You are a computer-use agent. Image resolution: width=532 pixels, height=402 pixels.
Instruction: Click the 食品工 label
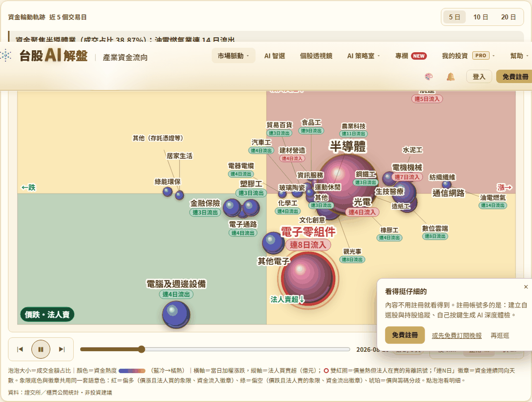pos(312,122)
